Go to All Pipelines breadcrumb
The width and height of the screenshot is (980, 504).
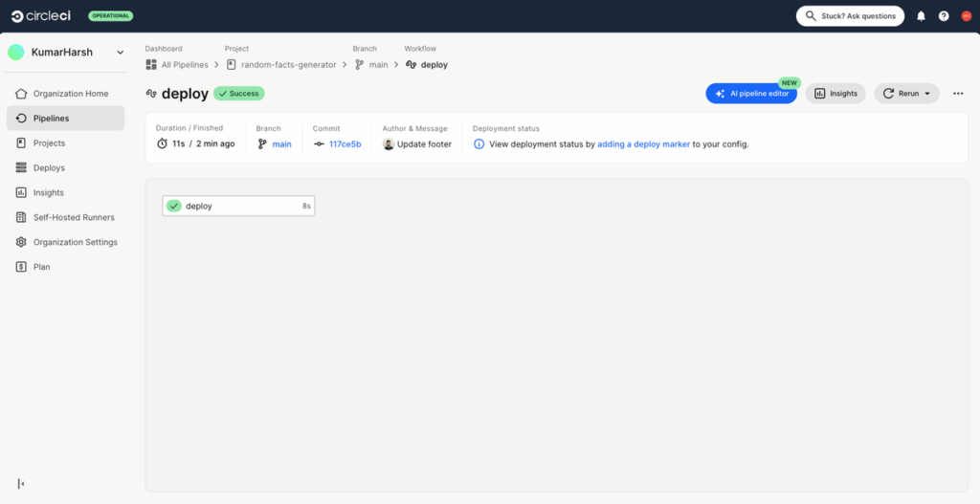pos(185,65)
